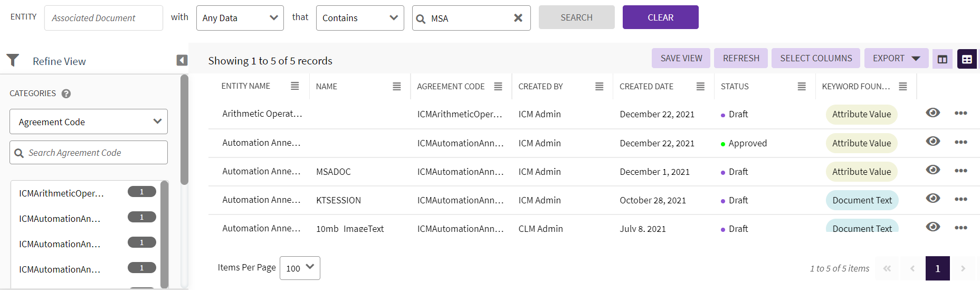Expand the Any Data dropdown

click(x=240, y=18)
